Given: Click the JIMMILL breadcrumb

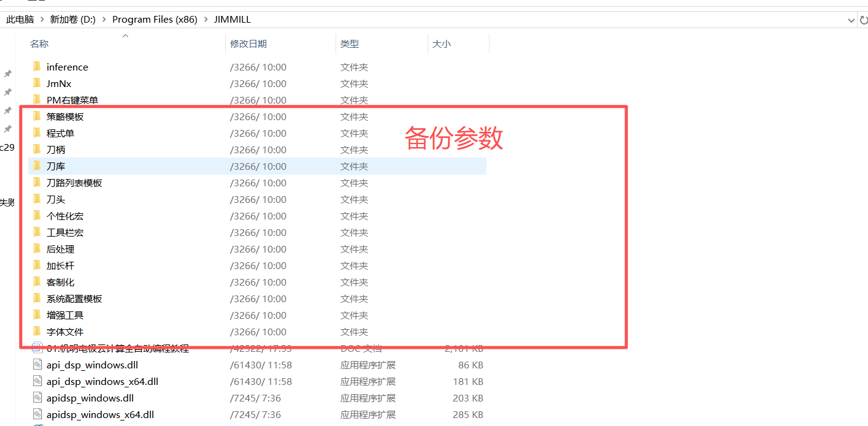Looking at the screenshot, I should click(232, 20).
